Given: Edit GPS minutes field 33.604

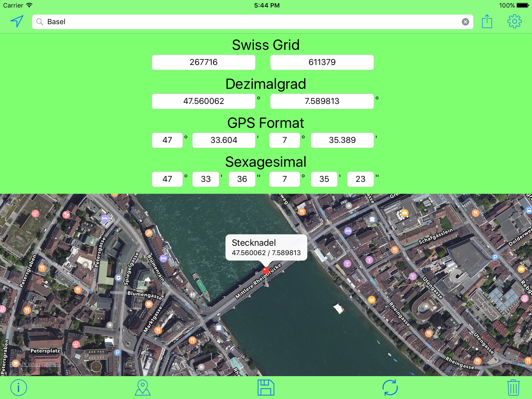Looking at the screenshot, I should coord(224,140).
